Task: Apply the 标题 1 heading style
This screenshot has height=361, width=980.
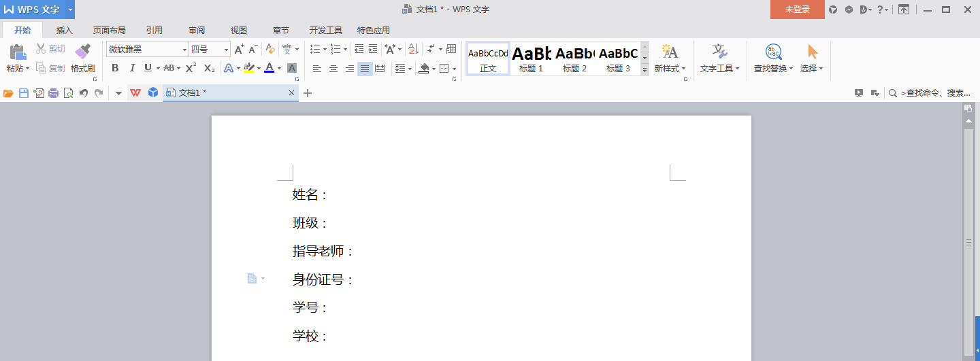Action: tap(532, 58)
